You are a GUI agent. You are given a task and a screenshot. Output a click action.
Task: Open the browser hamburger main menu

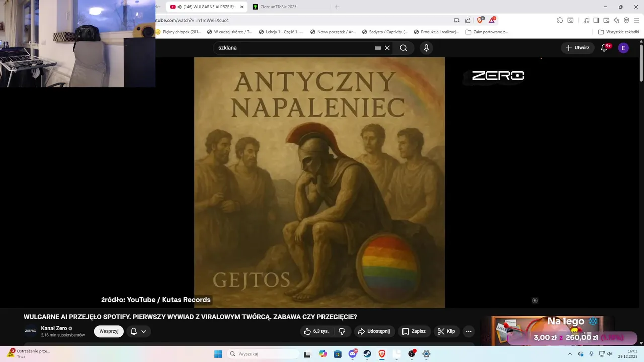(x=636, y=20)
